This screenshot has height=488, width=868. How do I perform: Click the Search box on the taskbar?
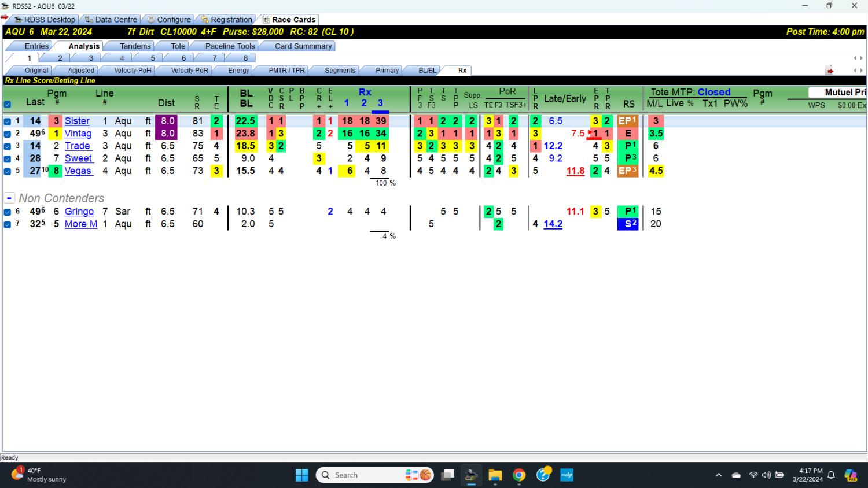(x=375, y=475)
